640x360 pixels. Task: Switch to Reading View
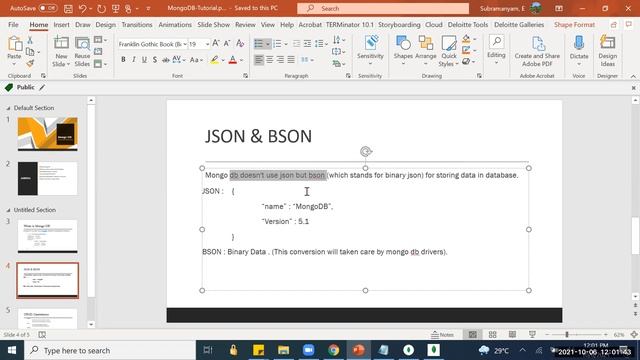pyautogui.click(x=512, y=335)
